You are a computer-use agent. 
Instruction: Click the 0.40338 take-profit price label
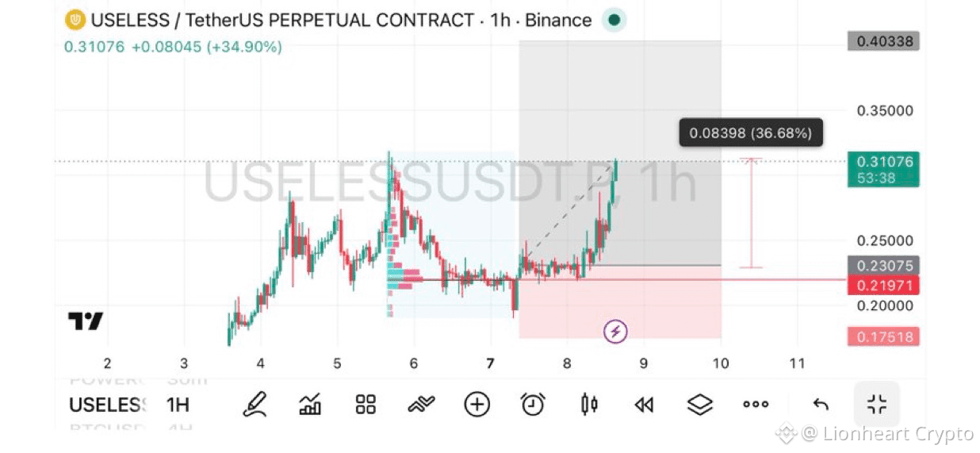pyautogui.click(x=883, y=41)
